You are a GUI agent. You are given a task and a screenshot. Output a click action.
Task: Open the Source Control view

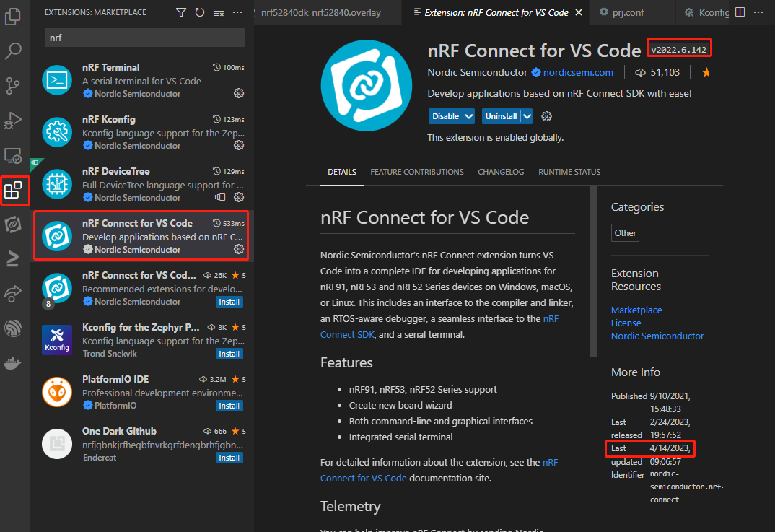14,86
